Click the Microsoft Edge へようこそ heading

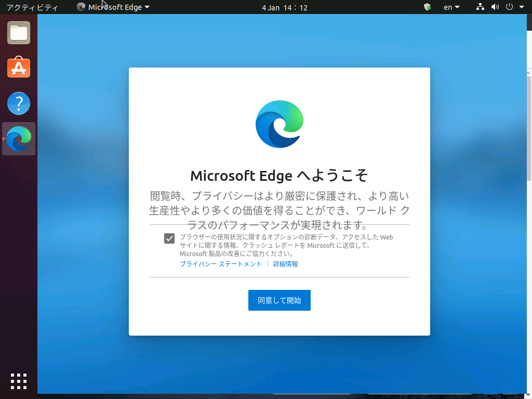click(x=279, y=176)
